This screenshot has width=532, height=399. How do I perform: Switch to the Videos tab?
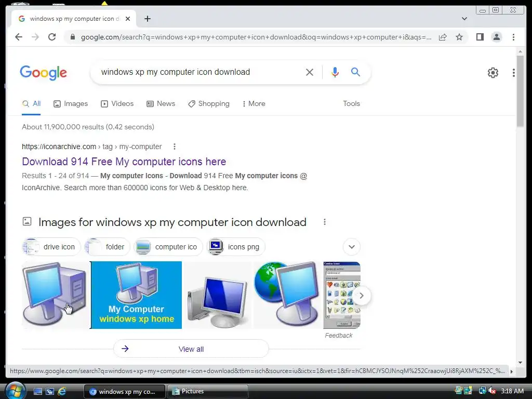117,104
